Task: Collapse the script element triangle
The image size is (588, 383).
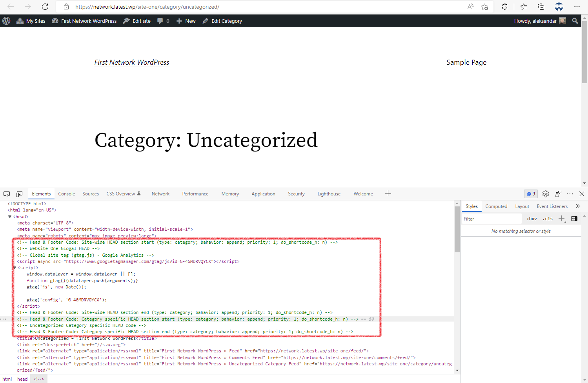Action: 15,268
